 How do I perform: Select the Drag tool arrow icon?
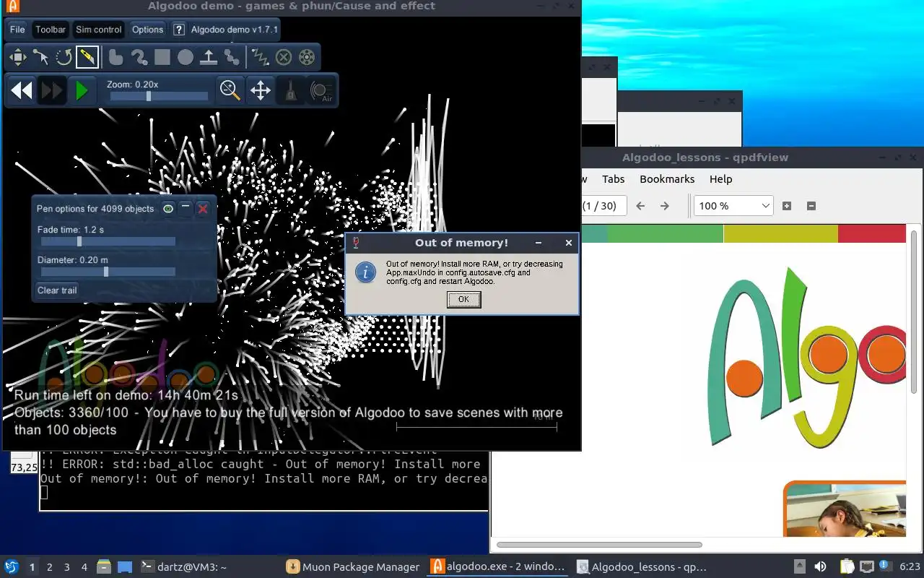pos(40,56)
